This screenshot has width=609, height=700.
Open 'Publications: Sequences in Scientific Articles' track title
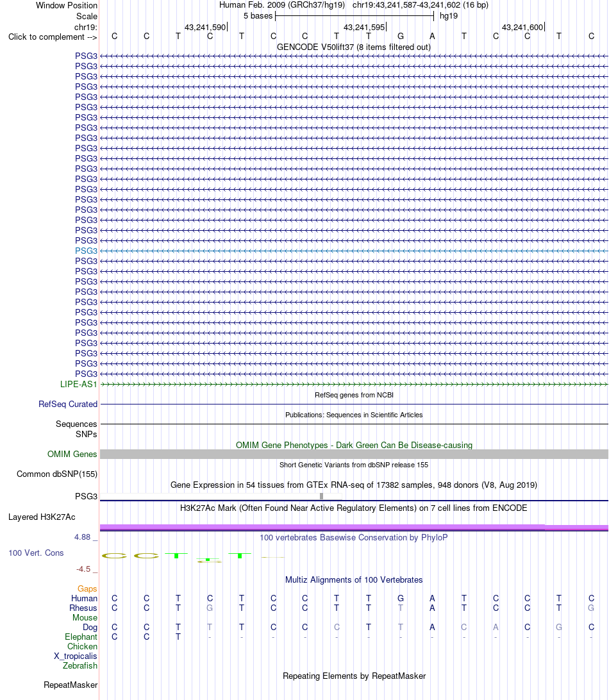point(354,415)
